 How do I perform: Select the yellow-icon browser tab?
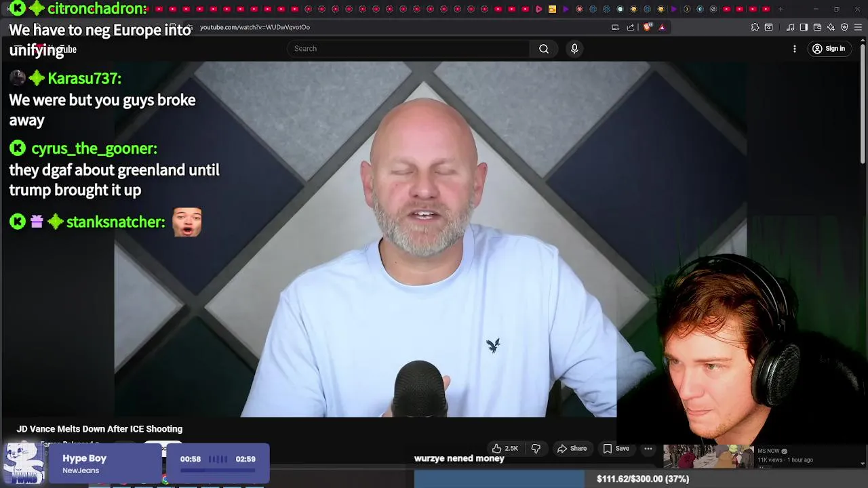pyautogui.click(x=552, y=9)
